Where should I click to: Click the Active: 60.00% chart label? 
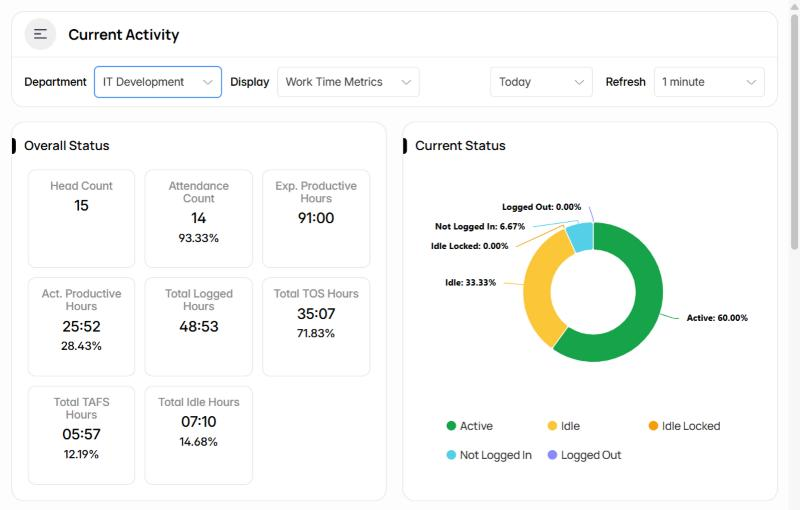(717, 318)
